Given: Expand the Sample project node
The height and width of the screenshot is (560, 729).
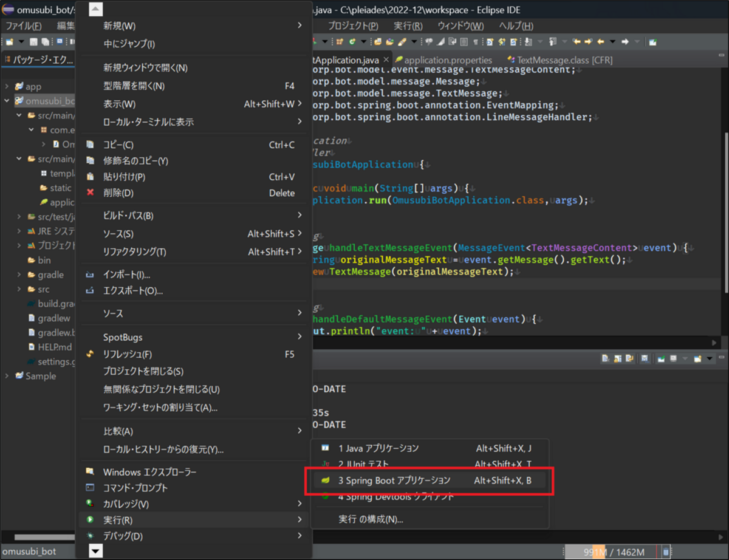Looking at the screenshot, I should (x=7, y=376).
